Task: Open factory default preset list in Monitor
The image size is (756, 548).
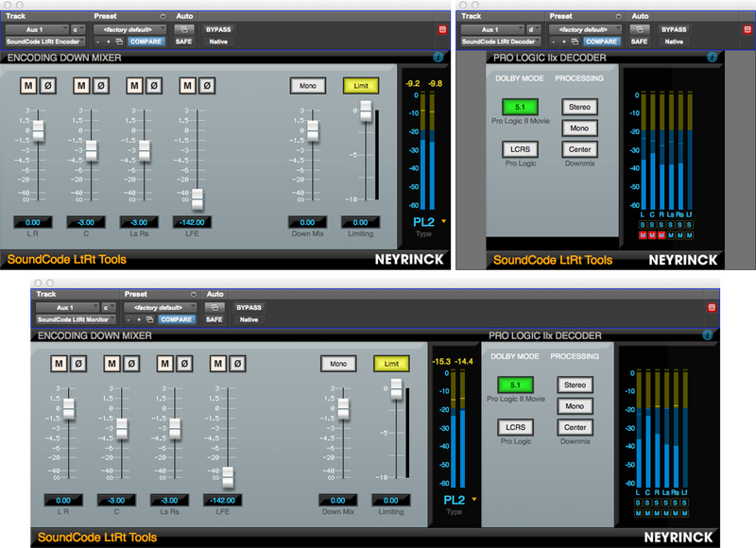Action: pos(161,307)
